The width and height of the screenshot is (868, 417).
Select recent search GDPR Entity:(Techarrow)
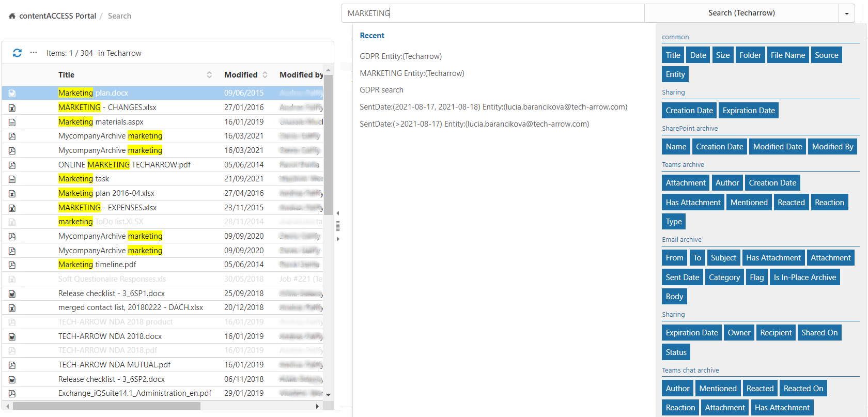401,56
